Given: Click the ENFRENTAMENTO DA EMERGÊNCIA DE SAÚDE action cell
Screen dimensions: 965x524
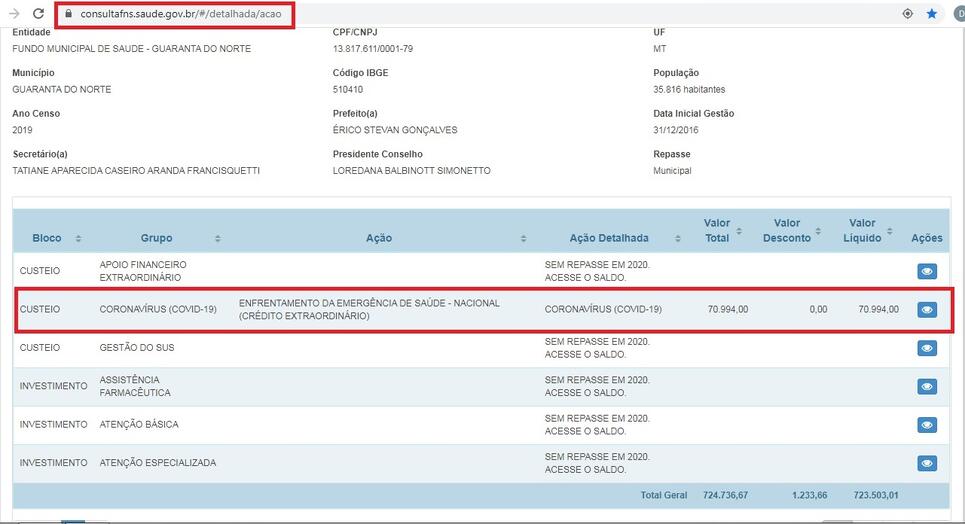Looking at the screenshot, I should pos(369,310).
